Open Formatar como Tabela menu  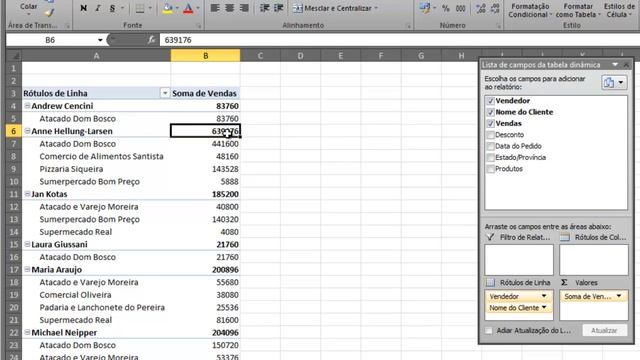578,10
